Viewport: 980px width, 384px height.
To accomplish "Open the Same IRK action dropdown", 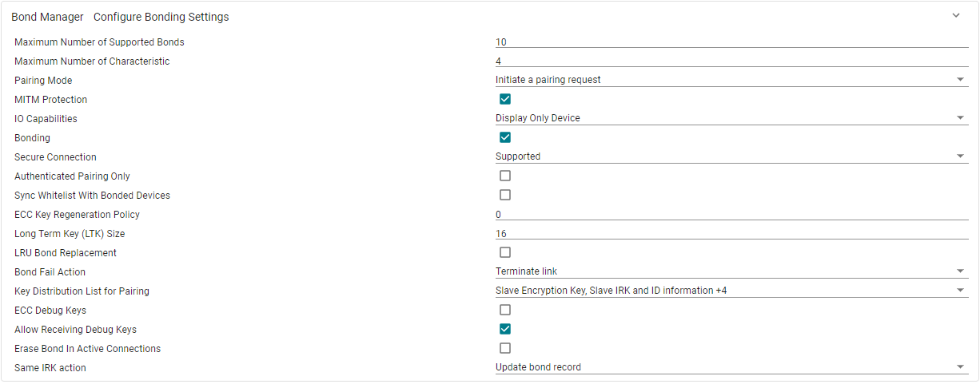I will tap(731, 367).
